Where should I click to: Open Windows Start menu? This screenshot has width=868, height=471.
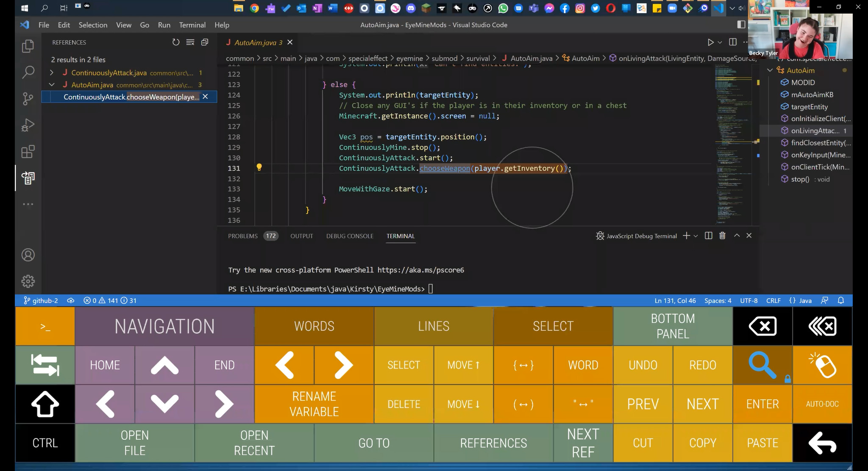[x=25, y=8]
